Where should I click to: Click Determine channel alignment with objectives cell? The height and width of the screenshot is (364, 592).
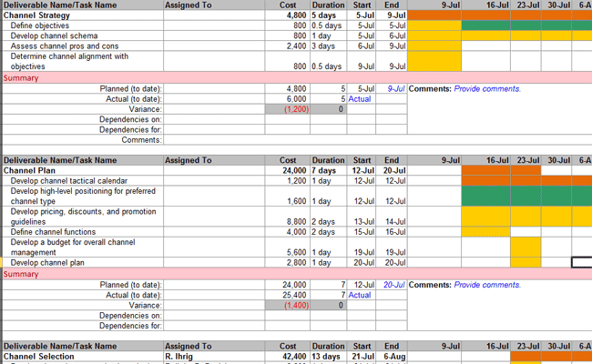click(x=83, y=61)
